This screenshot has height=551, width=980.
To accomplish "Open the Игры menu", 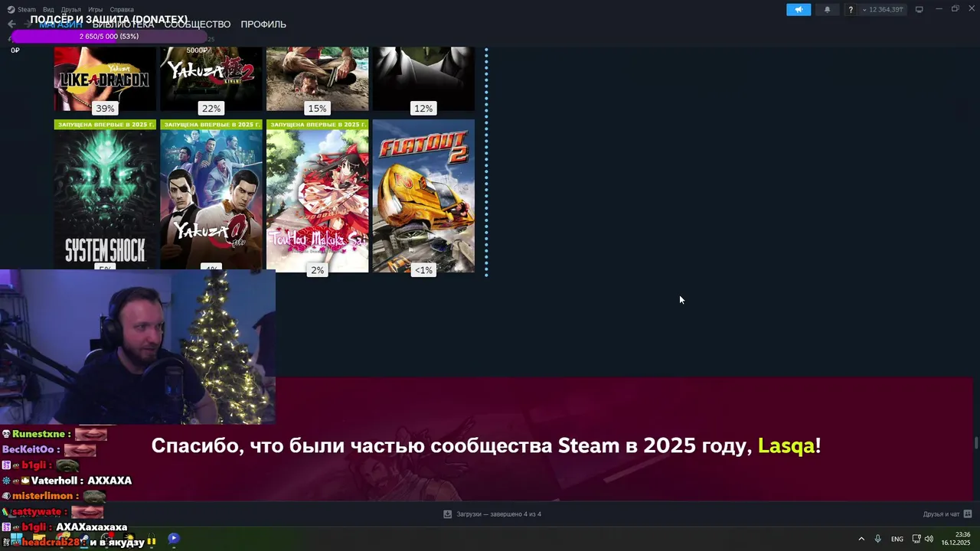I will [x=95, y=10].
